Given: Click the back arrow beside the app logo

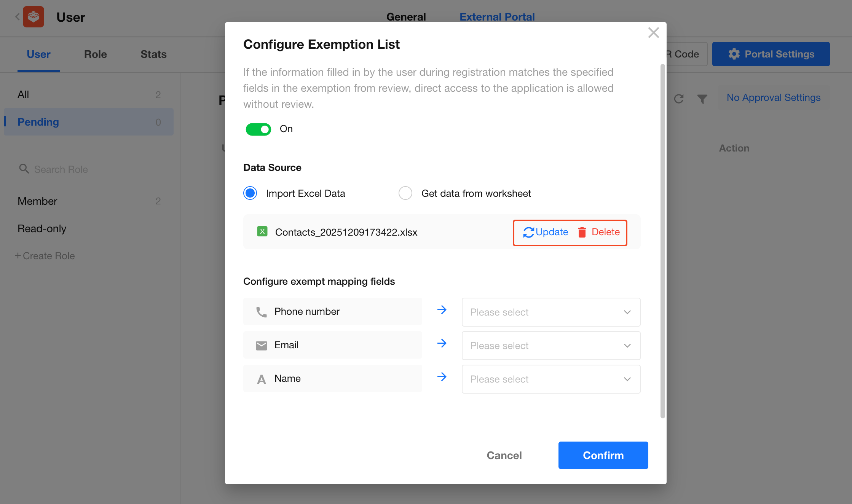Looking at the screenshot, I should (x=17, y=17).
